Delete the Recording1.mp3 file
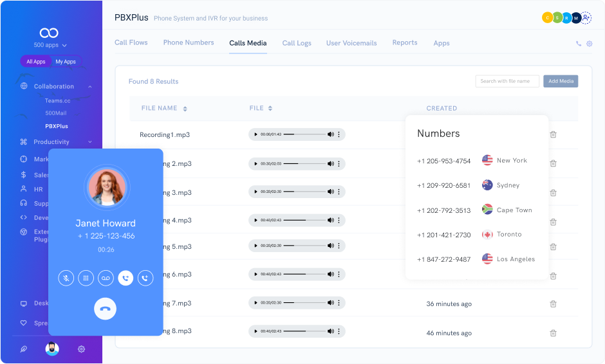This screenshot has height=364, width=605. click(553, 134)
